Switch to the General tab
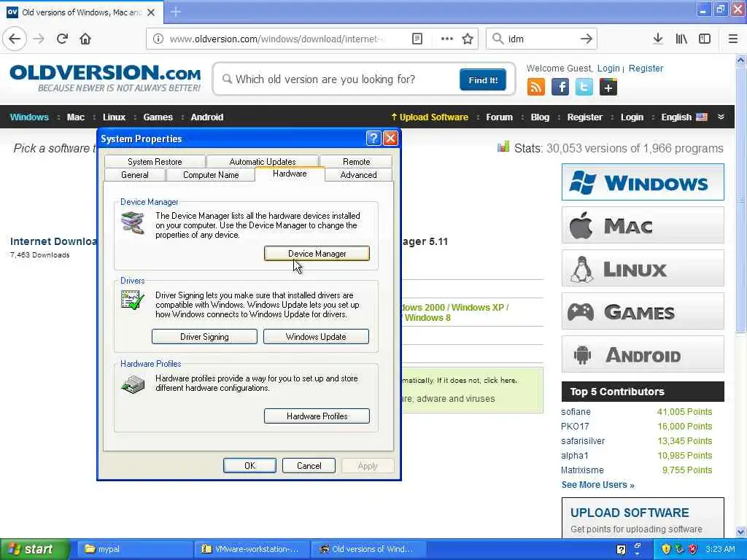 pos(135,175)
